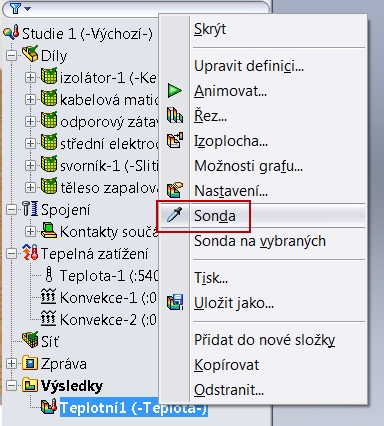Select Konvekce-2 in the tree
The height and width of the screenshot is (426, 384).
pyautogui.click(x=99, y=319)
